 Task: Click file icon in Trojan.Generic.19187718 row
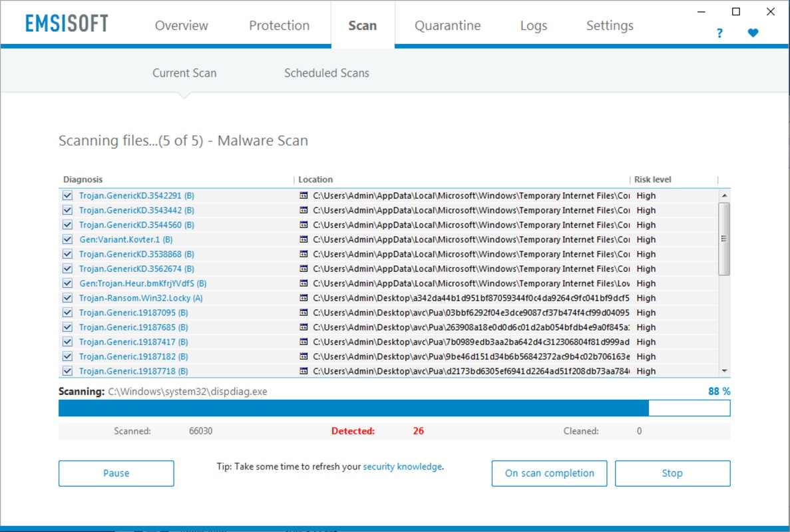click(x=303, y=371)
